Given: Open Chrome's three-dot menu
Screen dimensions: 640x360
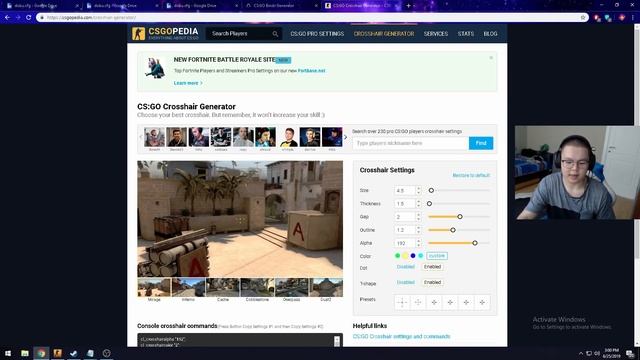Looking at the screenshot, I should (x=633, y=18).
